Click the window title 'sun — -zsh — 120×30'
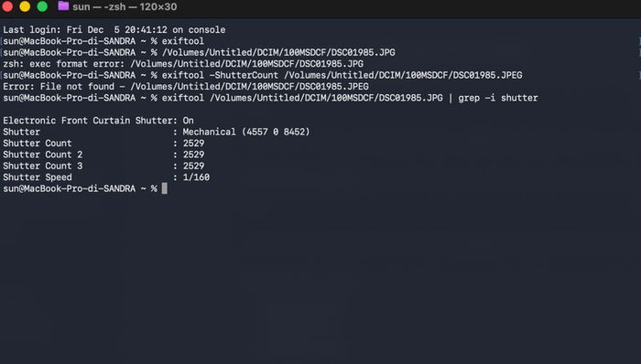The width and height of the screenshot is (641, 364). [x=125, y=7]
